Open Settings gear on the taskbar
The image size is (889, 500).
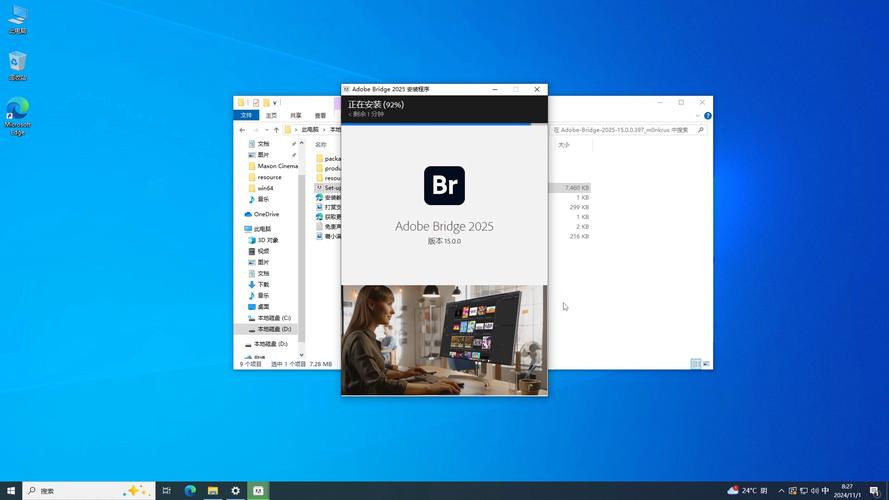235,490
